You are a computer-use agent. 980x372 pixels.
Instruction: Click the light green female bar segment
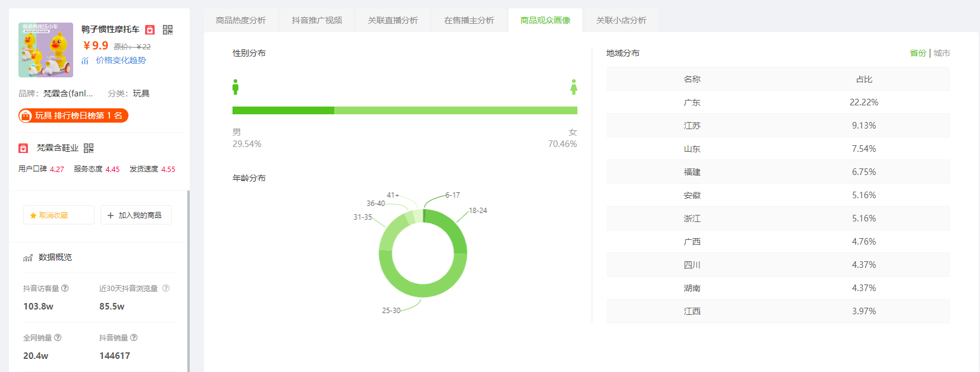tap(456, 110)
